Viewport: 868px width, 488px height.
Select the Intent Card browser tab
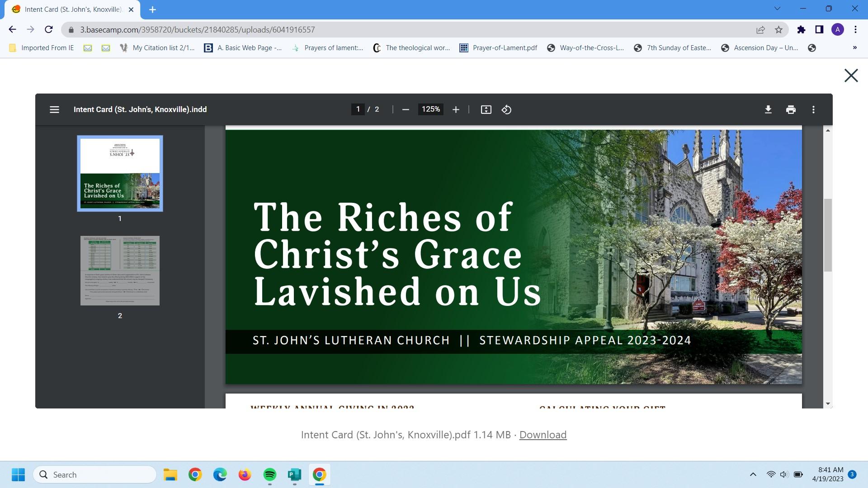click(72, 9)
